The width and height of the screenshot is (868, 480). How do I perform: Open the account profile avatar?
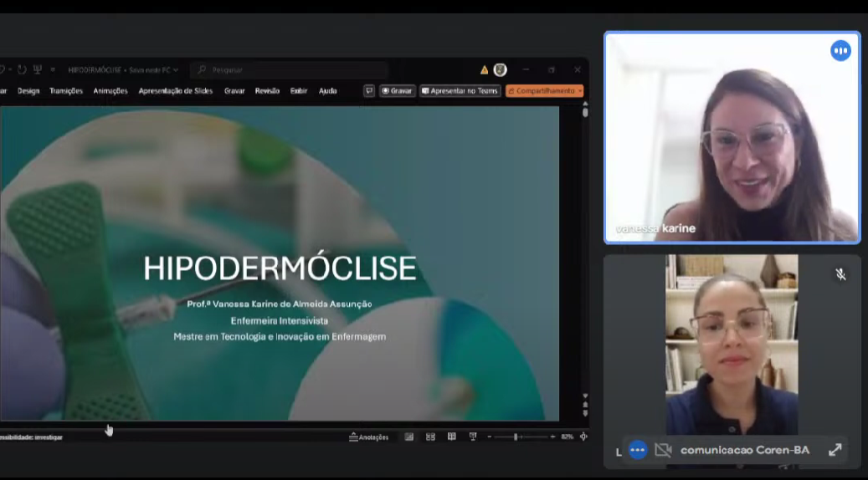click(x=501, y=70)
